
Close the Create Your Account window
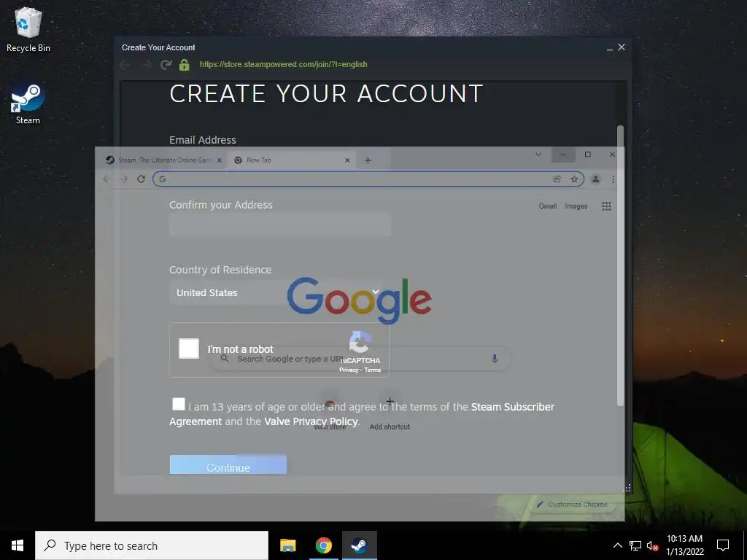622,47
